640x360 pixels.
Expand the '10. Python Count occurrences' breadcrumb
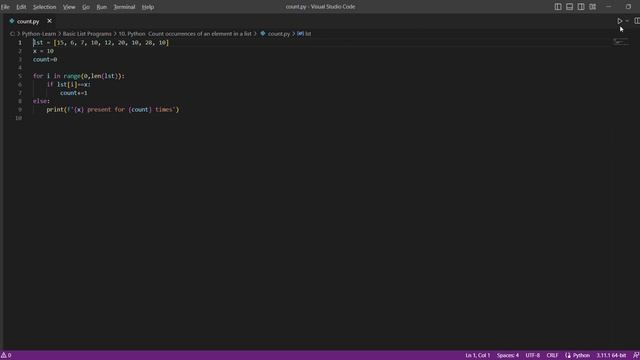pos(185,34)
